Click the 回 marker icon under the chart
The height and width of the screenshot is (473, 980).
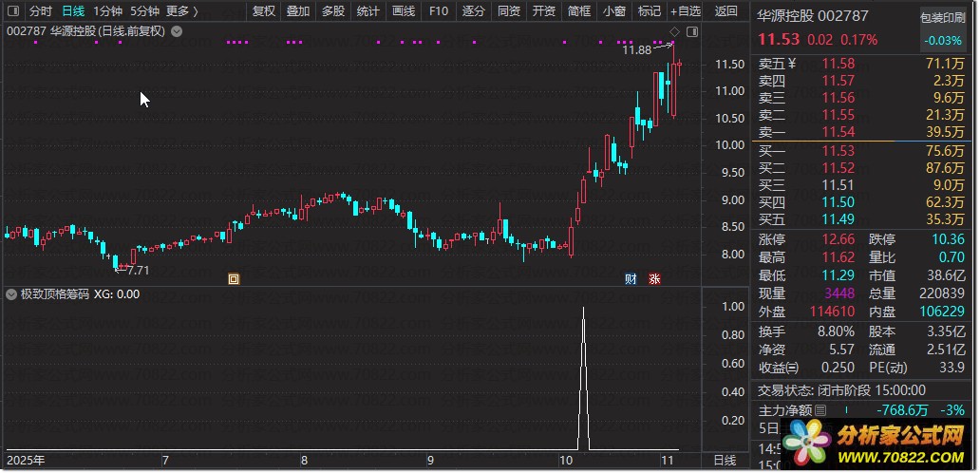tap(234, 278)
